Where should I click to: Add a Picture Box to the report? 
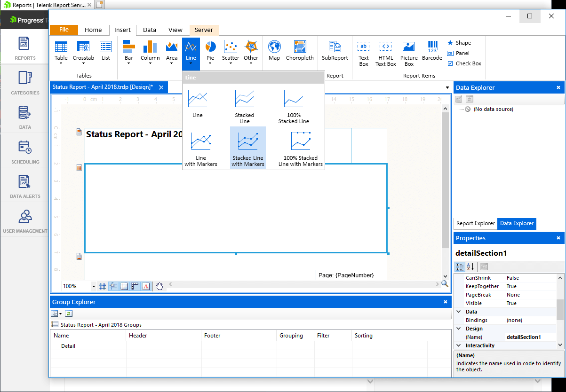pos(409,53)
